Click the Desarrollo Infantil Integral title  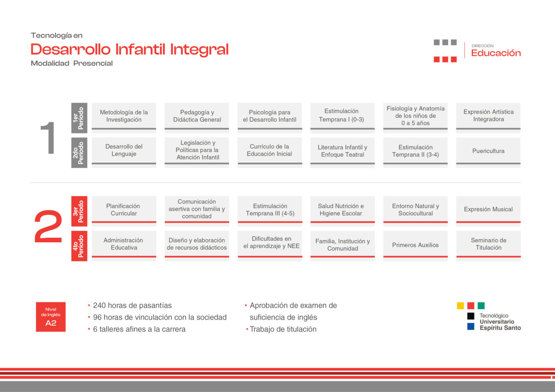click(x=129, y=49)
